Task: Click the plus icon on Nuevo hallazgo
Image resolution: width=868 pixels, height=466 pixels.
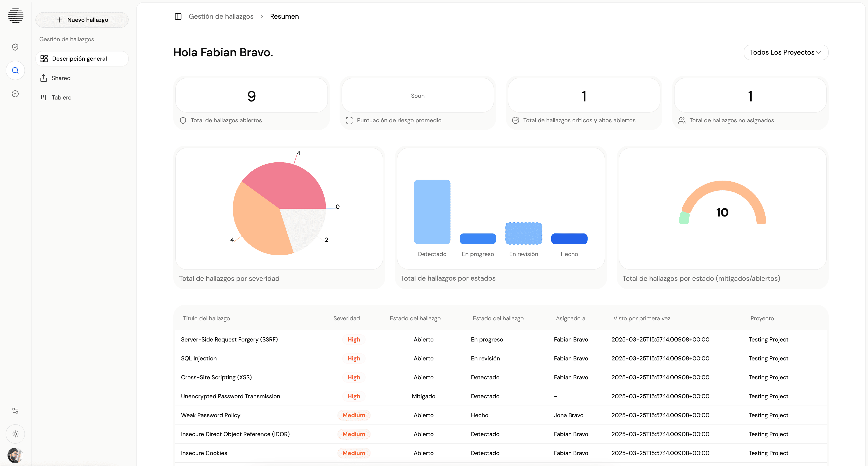Action: pos(59,20)
